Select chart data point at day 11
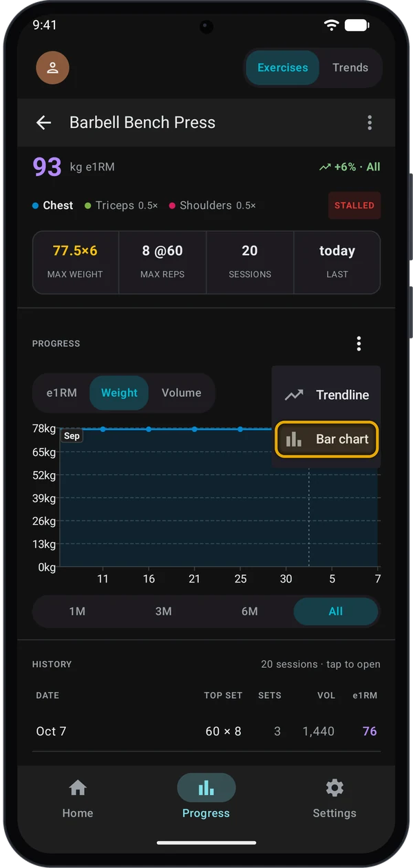This screenshot has width=413, height=868. pyautogui.click(x=103, y=429)
